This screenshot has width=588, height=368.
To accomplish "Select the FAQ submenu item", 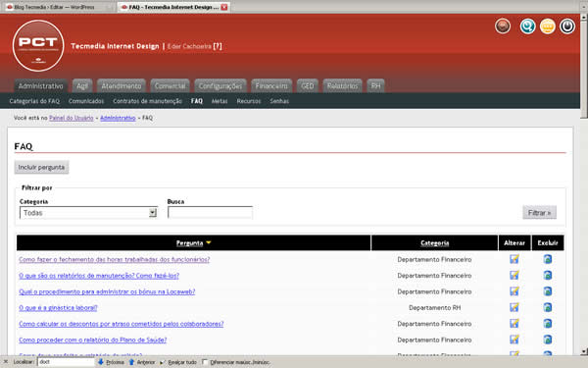I will [197, 101].
